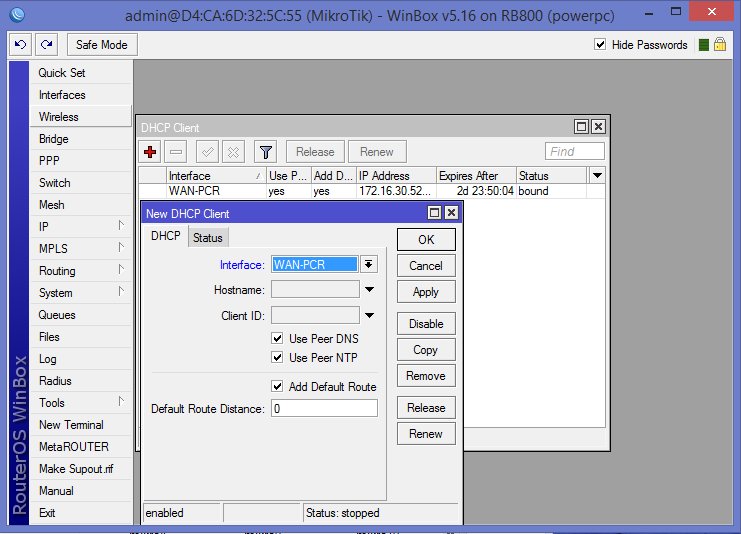The height and width of the screenshot is (534, 741).
Task: Open the Interfaces menu item
Action: [x=81, y=95]
